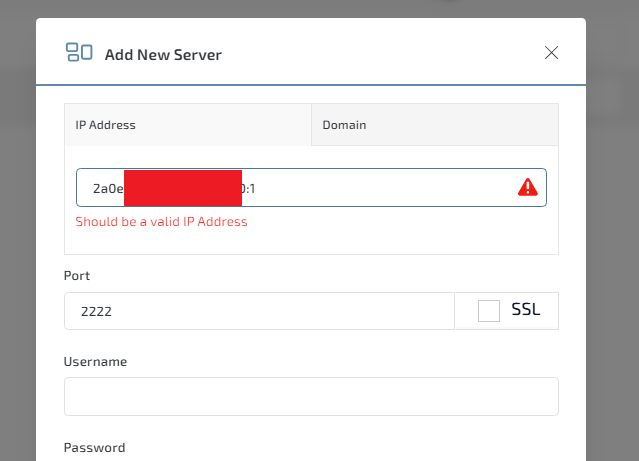Click the Port field containing 2222
Image resolution: width=639 pixels, height=461 pixels.
258,311
